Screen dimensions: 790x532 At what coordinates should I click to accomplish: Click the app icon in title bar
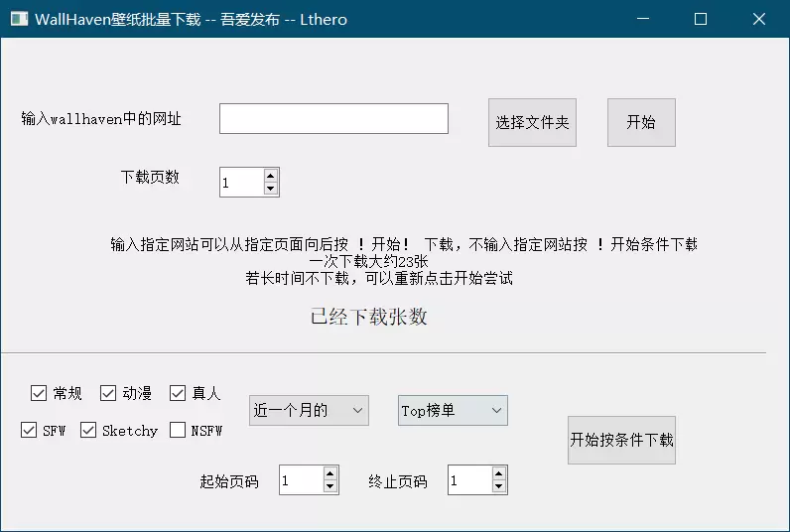coord(19,19)
